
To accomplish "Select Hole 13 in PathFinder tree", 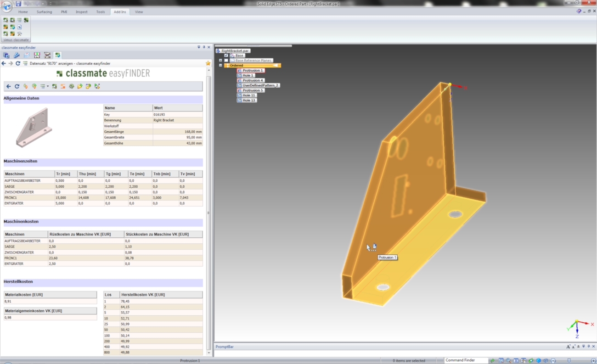I will click(x=247, y=100).
